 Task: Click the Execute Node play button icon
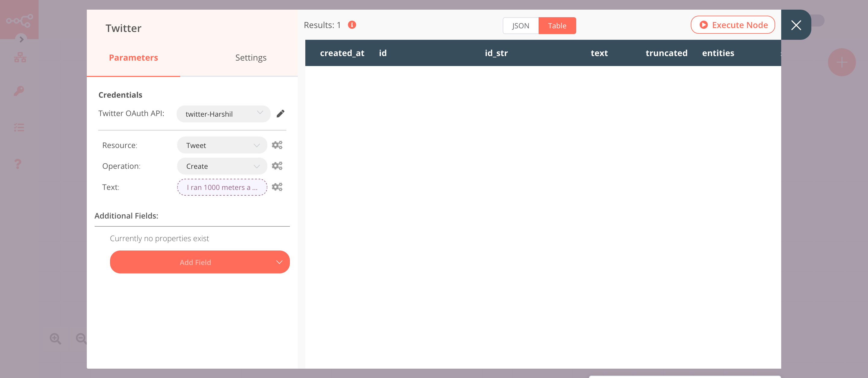[x=703, y=25]
